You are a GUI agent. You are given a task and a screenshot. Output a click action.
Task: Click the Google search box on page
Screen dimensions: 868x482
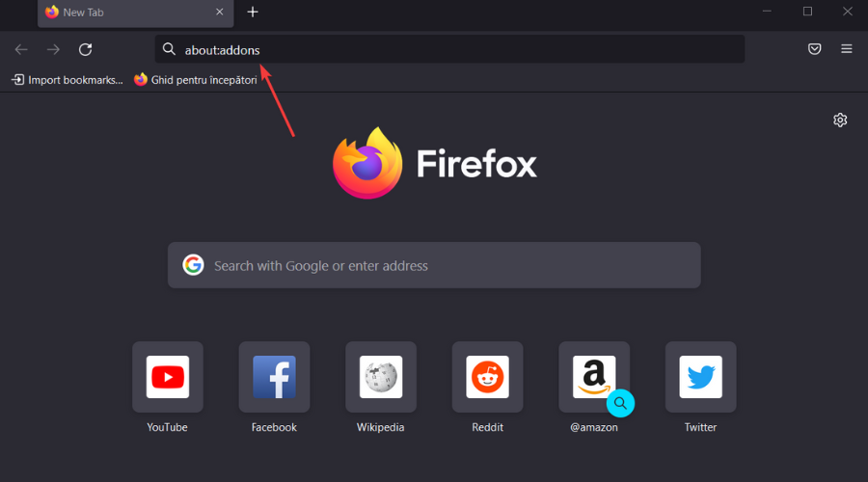434,265
